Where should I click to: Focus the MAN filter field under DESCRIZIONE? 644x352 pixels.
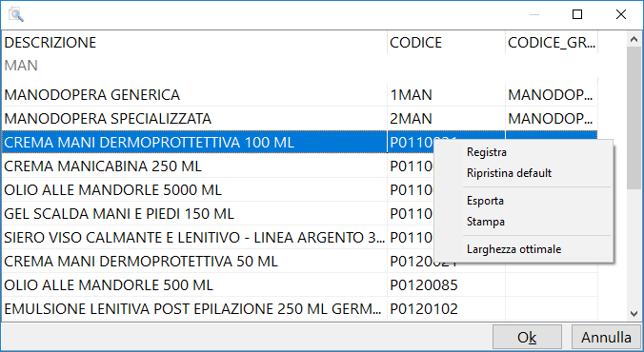pos(193,66)
